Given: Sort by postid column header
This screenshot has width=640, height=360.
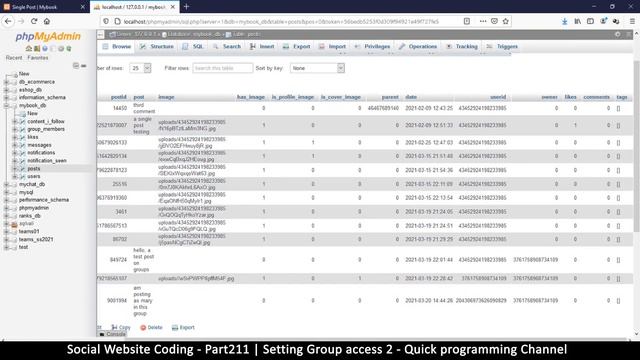Looking at the screenshot, I should click(x=118, y=97).
